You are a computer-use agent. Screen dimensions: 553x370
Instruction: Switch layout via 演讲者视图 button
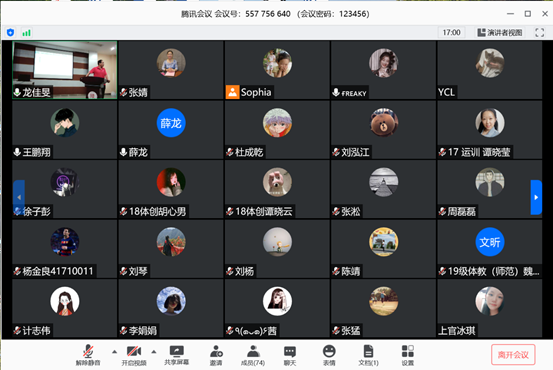coord(500,32)
